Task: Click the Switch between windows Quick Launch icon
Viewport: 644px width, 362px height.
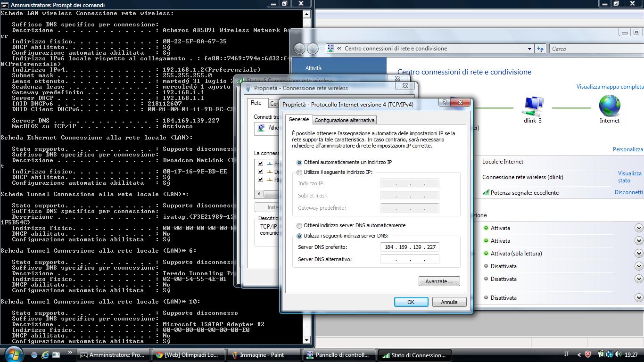Action: click(x=56, y=354)
